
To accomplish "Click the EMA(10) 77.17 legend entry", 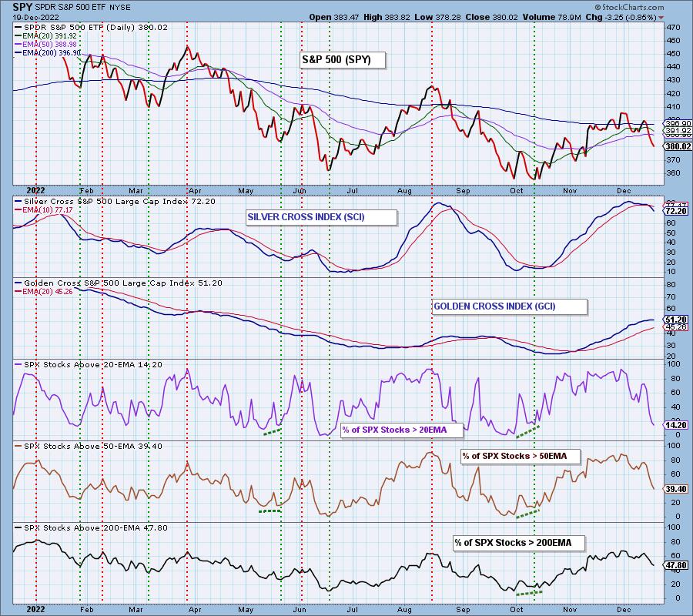I will [x=44, y=210].
